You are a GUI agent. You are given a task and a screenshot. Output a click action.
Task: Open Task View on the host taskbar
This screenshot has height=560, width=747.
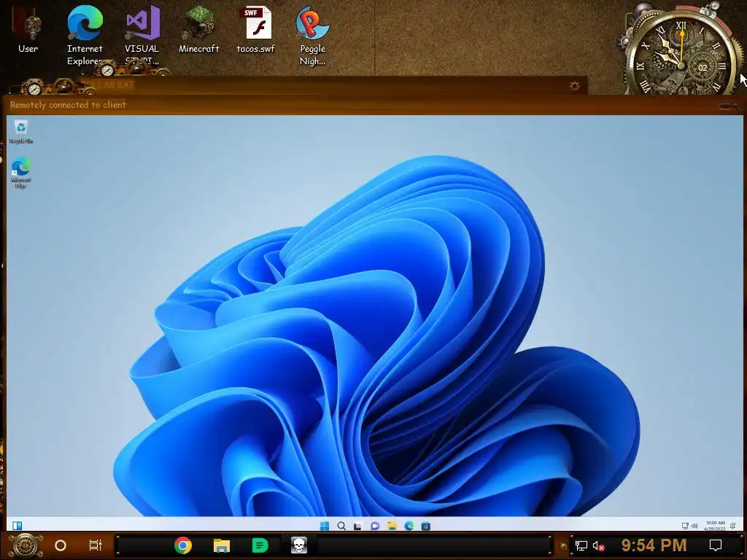pos(96,545)
